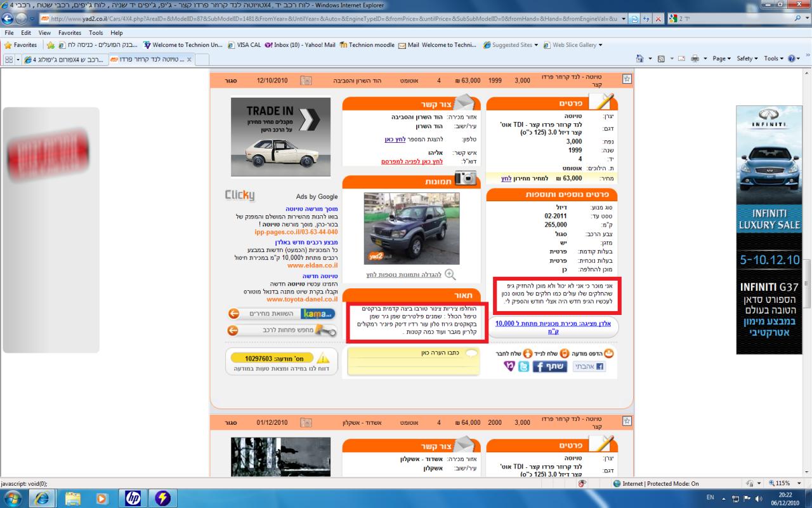This screenshot has width=812, height=508.
Task: Click the Kama price comparison button
Action: click(283, 313)
